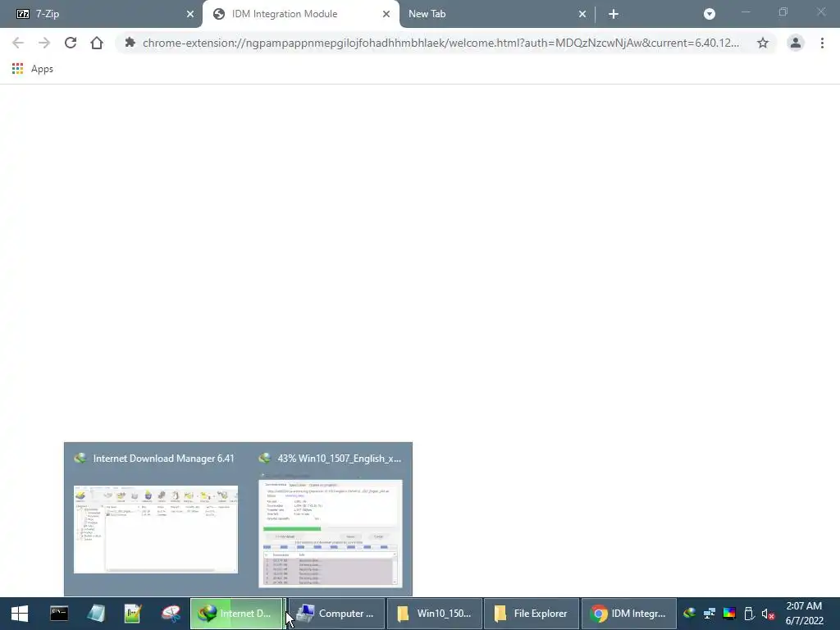The width and height of the screenshot is (840, 630).
Task: Open the blue notepad taskbar icon
Action: 96,614
